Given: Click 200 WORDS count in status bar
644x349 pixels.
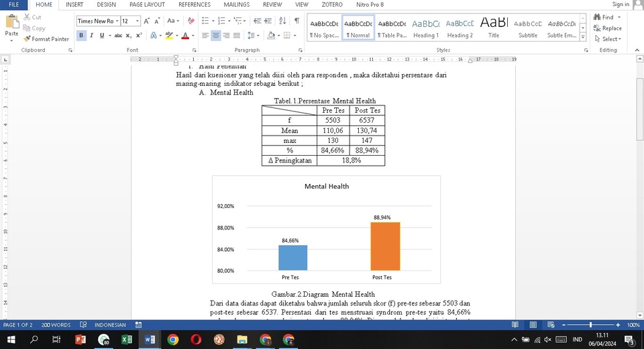Looking at the screenshot, I should click(x=56, y=325).
